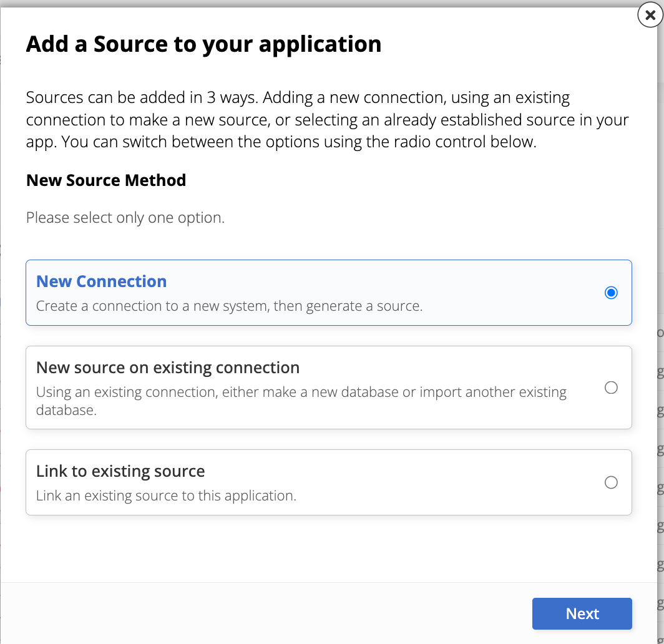Viewport: 664px width, 644px height.
Task: Click the "Add a Source to your application" title
Action: (x=203, y=44)
